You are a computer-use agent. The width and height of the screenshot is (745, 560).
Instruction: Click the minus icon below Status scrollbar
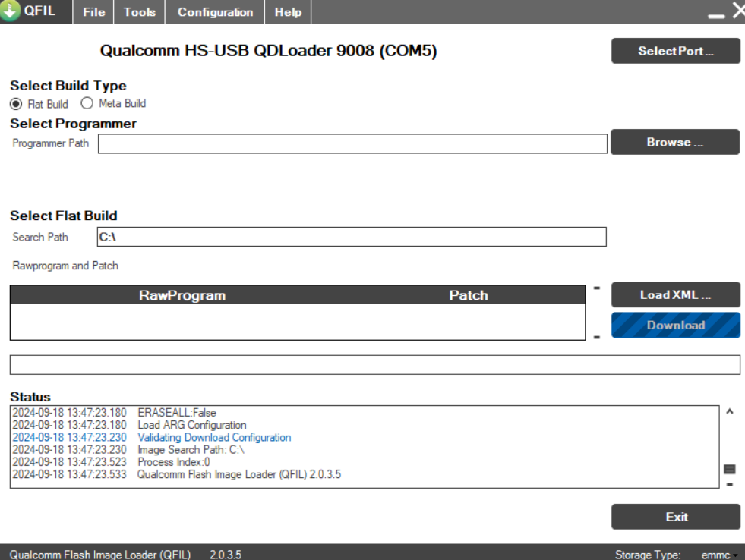point(730,485)
